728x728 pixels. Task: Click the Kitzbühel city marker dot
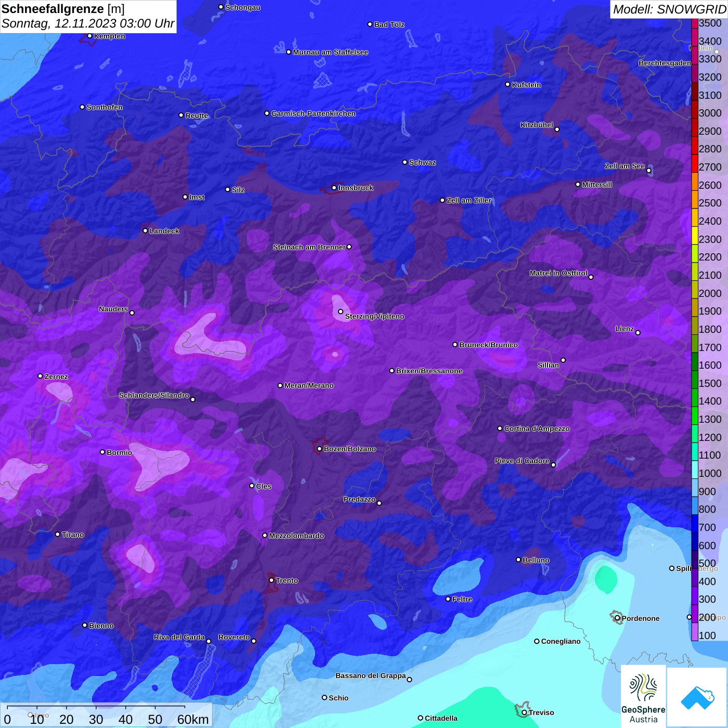(x=557, y=129)
